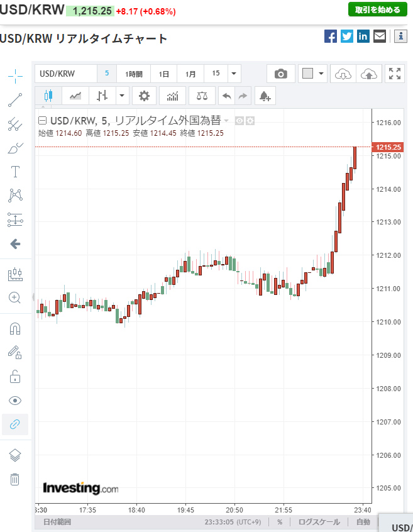
Task: Click the fullscreen expand icon
Action: point(395,74)
